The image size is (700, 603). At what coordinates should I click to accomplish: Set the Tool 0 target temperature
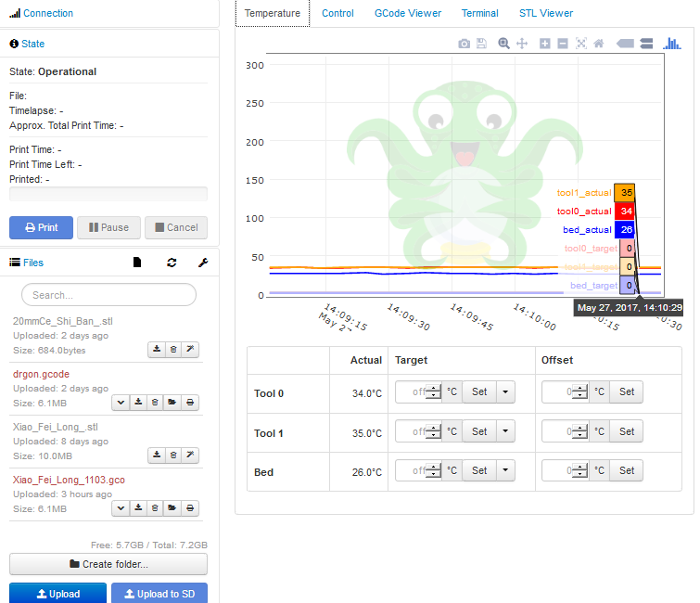pos(479,391)
